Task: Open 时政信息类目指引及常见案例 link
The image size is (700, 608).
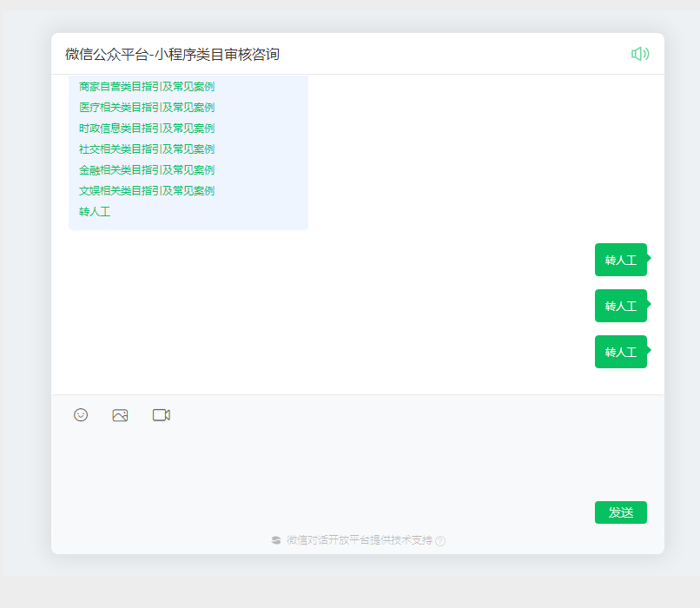Action: (x=147, y=129)
